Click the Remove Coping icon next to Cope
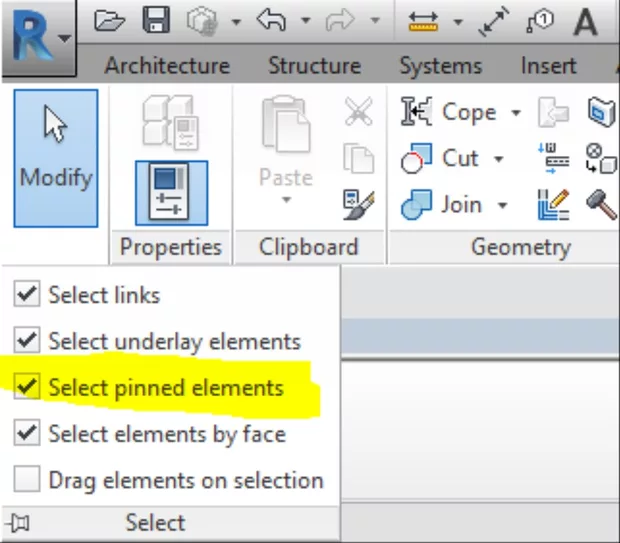This screenshot has width=620, height=543. click(554, 112)
